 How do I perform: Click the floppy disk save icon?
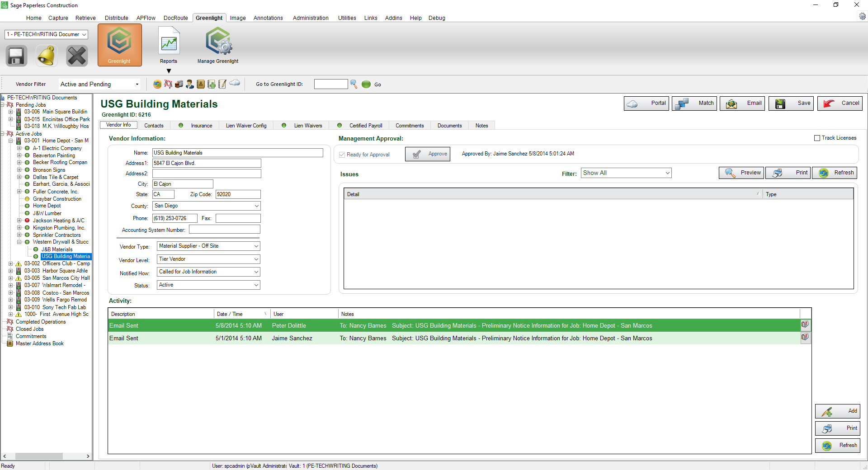(16, 56)
